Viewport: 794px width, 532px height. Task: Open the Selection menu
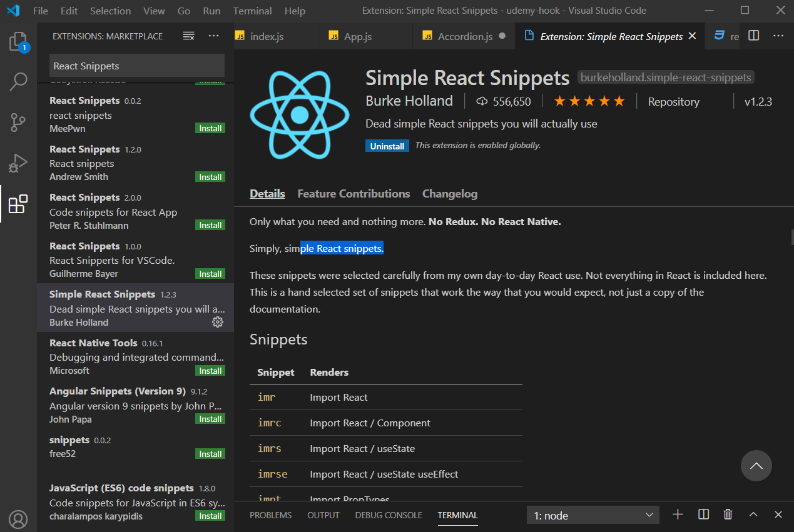(111, 11)
